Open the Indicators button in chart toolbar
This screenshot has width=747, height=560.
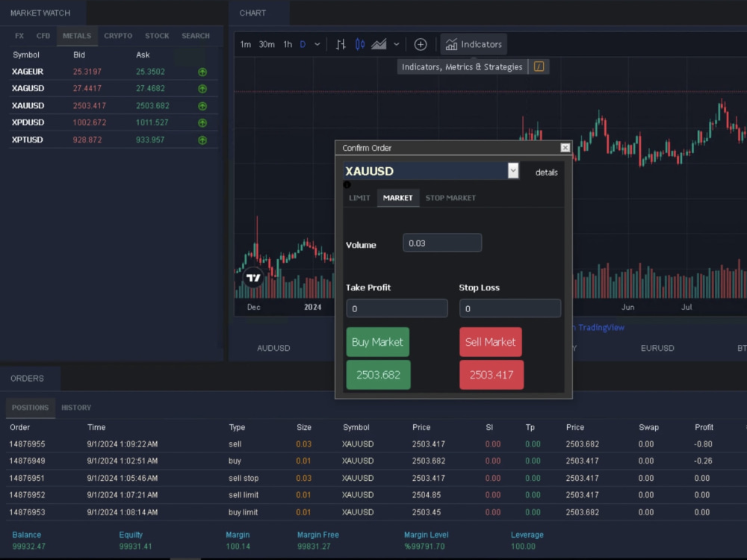tap(474, 44)
